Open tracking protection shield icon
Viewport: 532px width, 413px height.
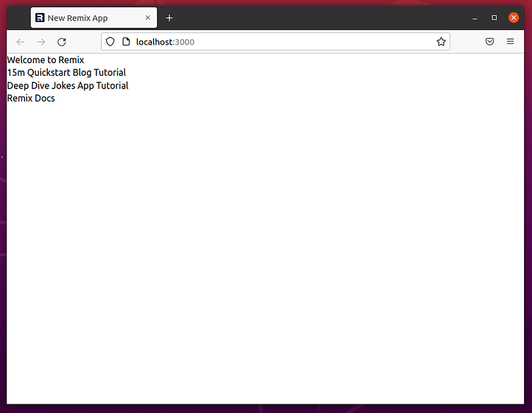[110, 42]
